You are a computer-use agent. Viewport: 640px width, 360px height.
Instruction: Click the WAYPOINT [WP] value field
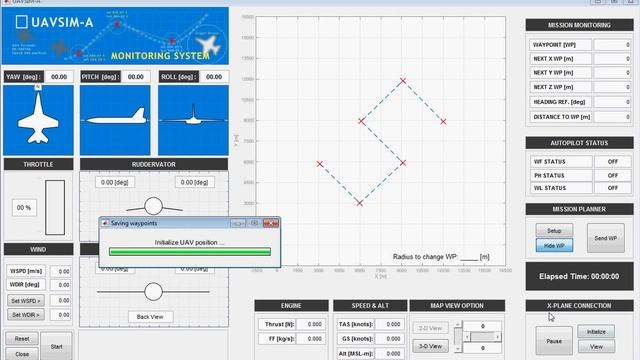pos(613,45)
